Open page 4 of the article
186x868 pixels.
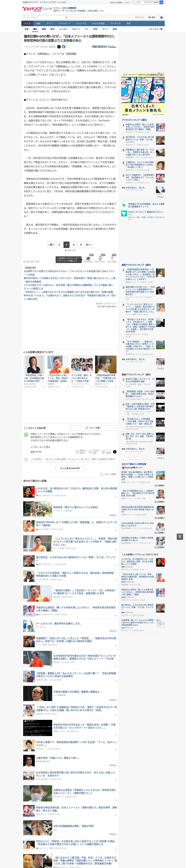click(74, 245)
